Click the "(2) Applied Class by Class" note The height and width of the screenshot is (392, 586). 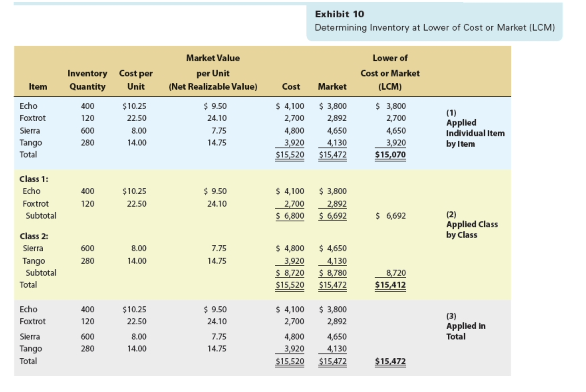pyautogui.click(x=472, y=225)
